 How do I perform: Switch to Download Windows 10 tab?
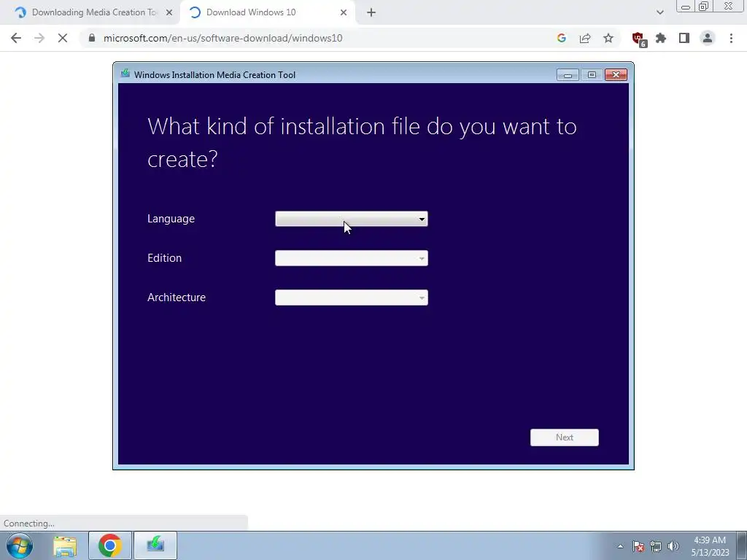pyautogui.click(x=267, y=12)
